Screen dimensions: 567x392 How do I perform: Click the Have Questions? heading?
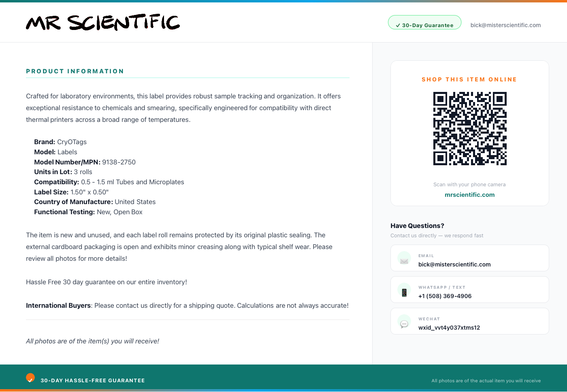[417, 226]
